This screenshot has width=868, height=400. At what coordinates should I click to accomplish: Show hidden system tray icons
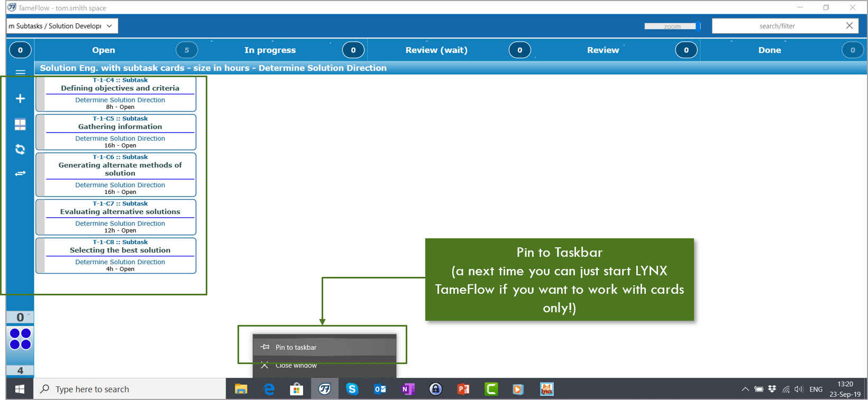745,389
